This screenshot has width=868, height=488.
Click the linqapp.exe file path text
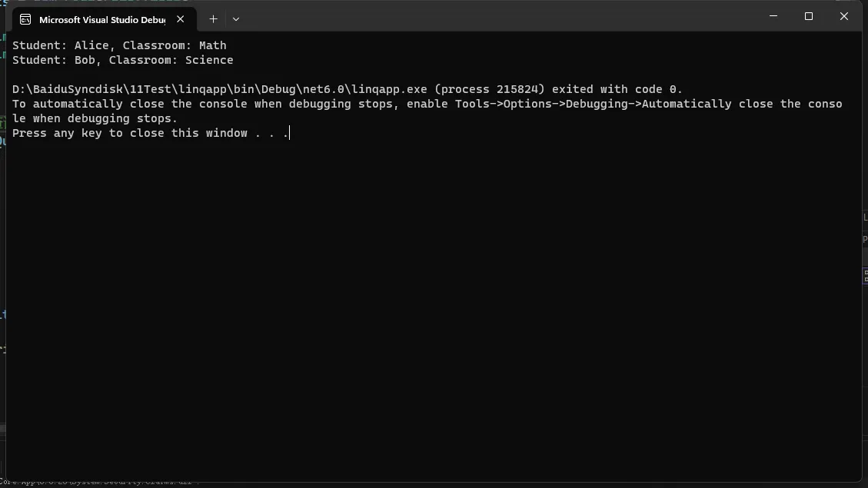tap(220, 89)
